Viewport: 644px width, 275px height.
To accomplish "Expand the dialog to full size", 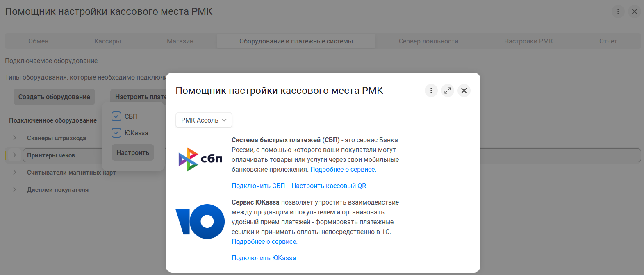I will [448, 91].
